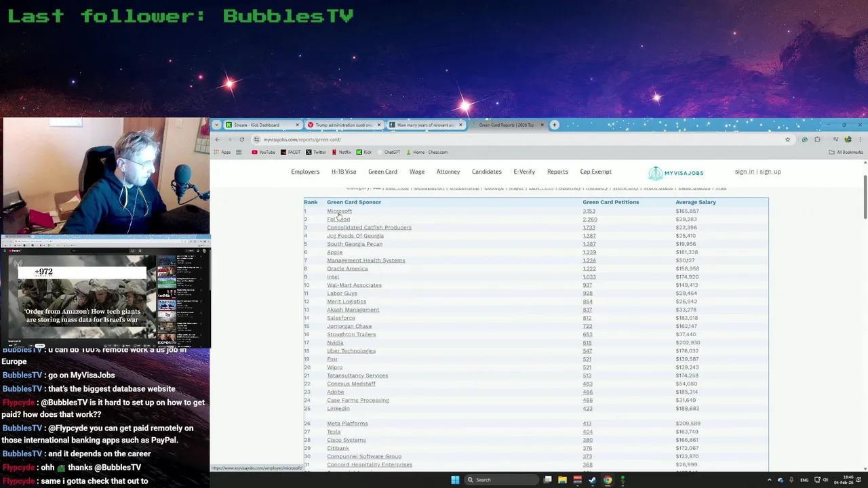Viewport: 868px width, 488px height.
Task: Select the Green Card Reports tab
Action: coord(507,125)
